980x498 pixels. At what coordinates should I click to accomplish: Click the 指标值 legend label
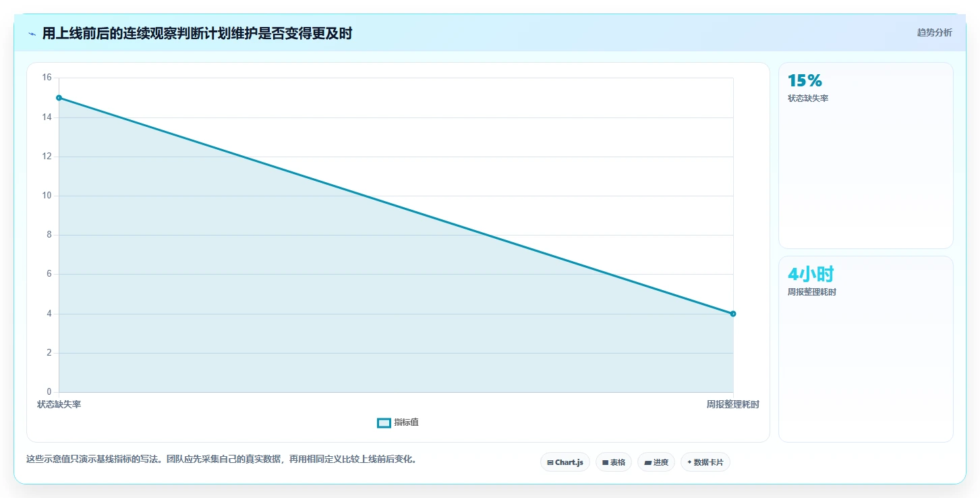point(406,422)
